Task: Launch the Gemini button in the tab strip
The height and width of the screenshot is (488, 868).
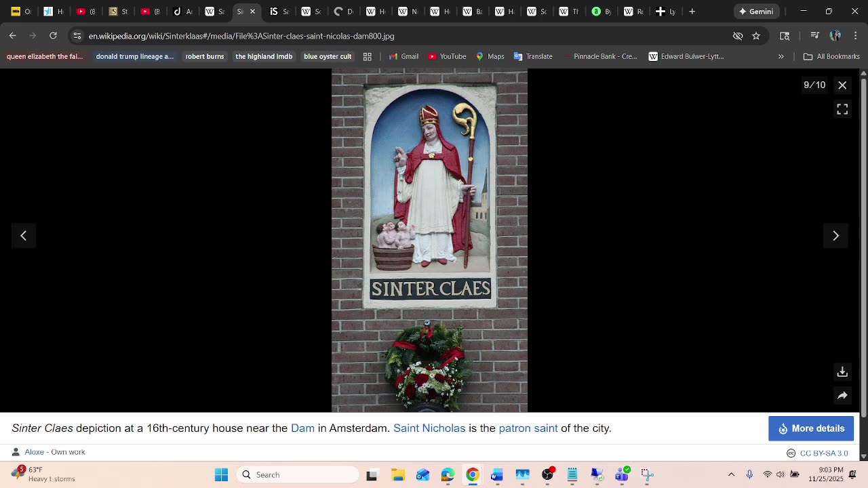Action: [x=756, y=12]
